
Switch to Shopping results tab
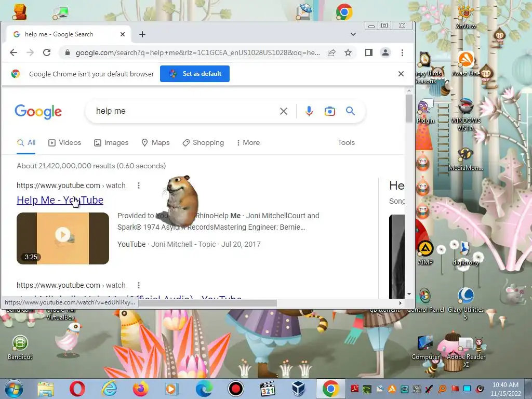point(203,143)
